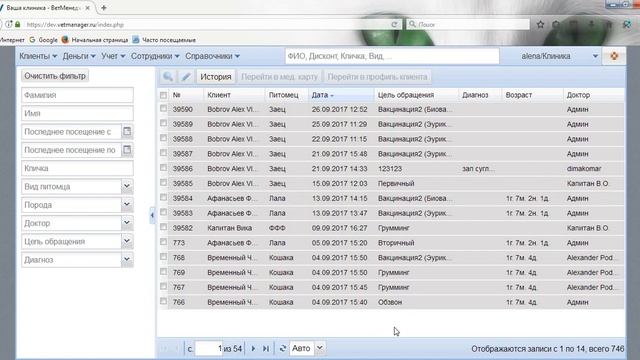Click the Кличка filter field

point(77,168)
